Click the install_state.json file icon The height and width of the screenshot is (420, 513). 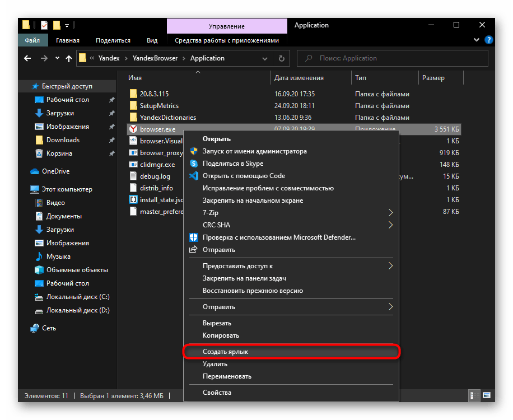click(x=133, y=199)
